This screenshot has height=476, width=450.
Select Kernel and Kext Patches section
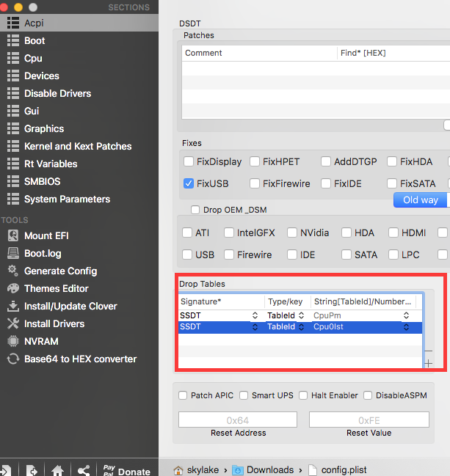78,146
